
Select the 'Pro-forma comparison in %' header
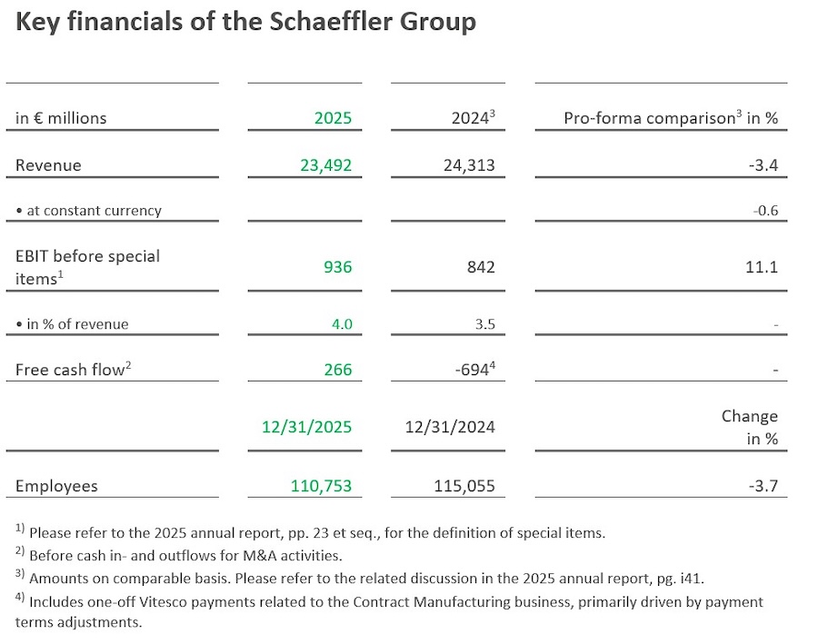(671, 118)
